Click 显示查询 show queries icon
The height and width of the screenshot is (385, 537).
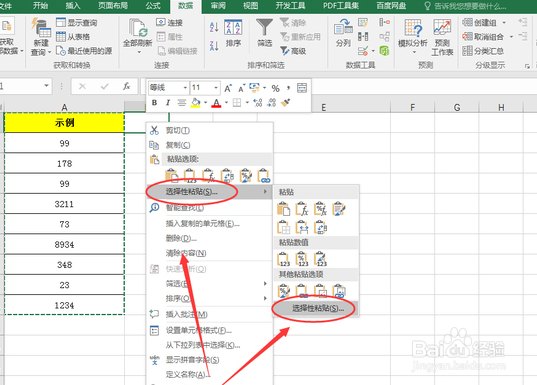click(x=77, y=23)
